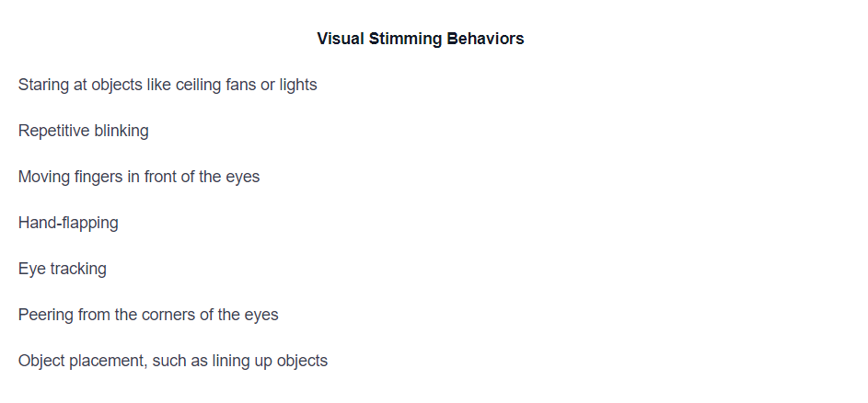The image size is (868, 403).
Task: Select the Object placement line
Action: 173,361
